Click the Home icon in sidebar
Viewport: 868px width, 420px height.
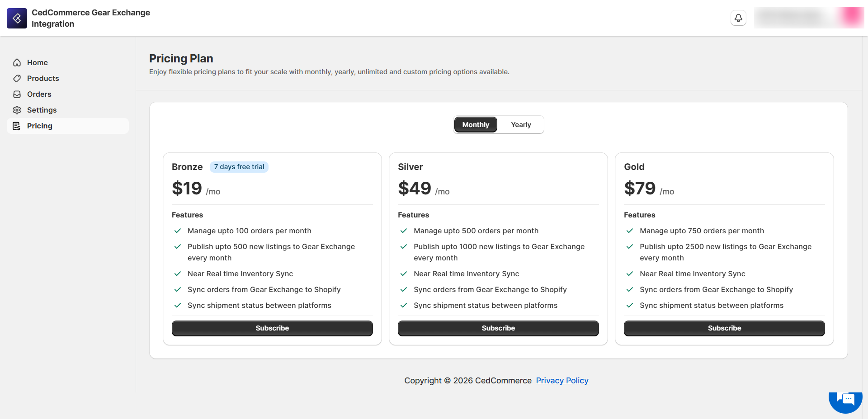(x=17, y=62)
